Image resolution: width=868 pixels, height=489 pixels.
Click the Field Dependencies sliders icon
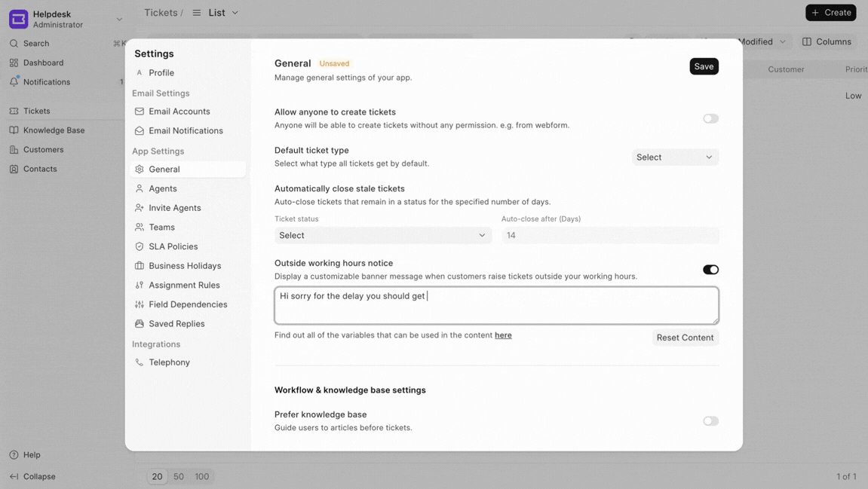(x=140, y=304)
